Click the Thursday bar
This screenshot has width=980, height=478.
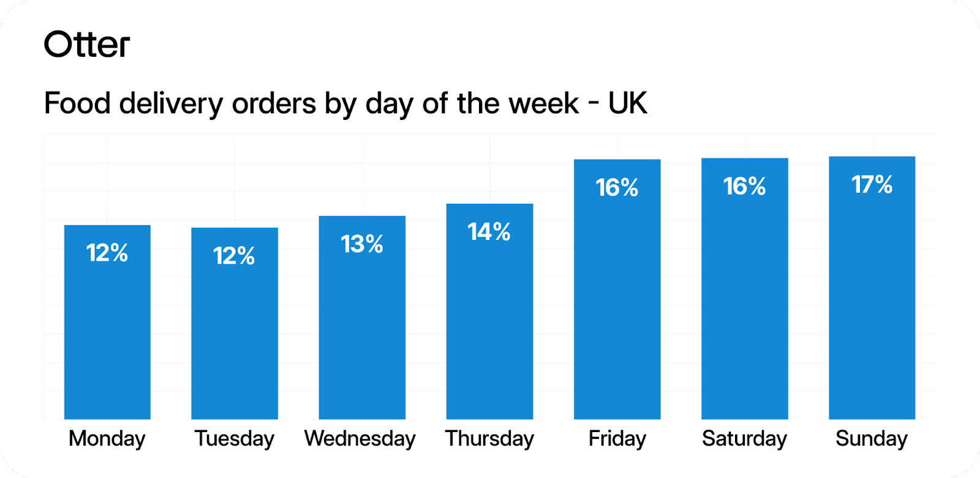[489, 324]
